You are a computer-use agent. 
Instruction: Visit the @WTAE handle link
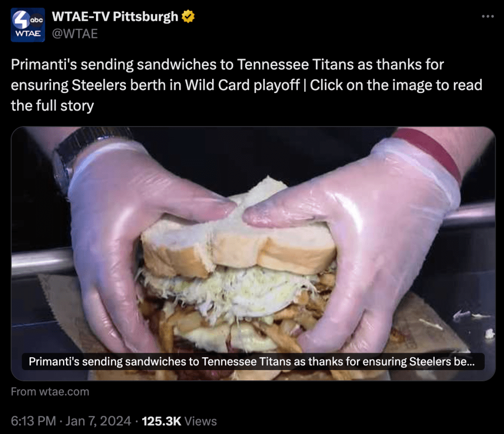pos(75,34)
